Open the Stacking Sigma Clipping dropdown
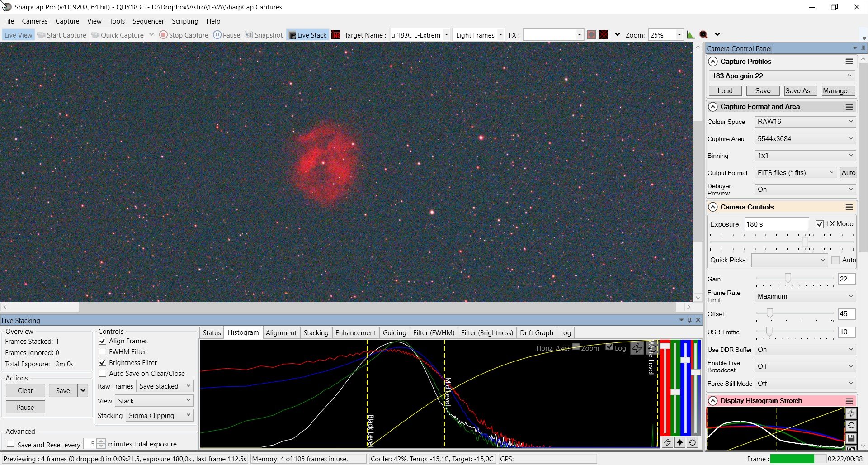The height and width of the screenshot is (465, 868). (x=160, y=415)
